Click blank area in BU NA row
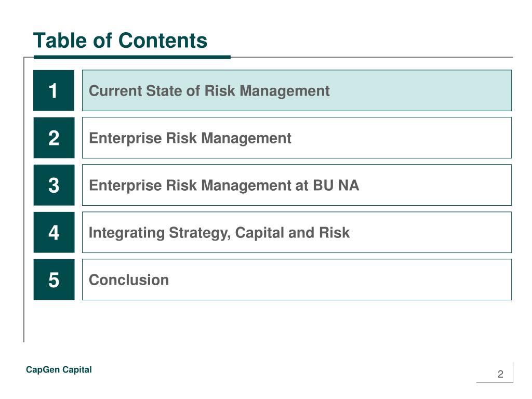This screenshot has width=532, height=399. tap(434, 185)
